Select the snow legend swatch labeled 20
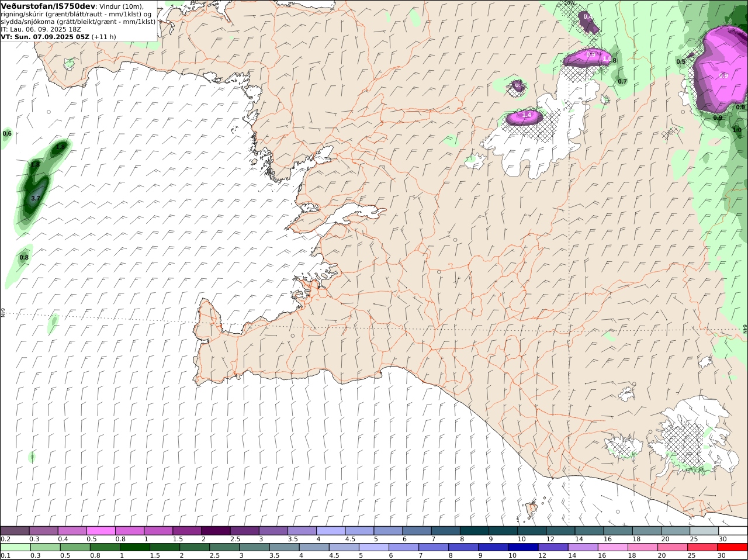This screenshot has width=748, height=560. click(x=676, y=531)
